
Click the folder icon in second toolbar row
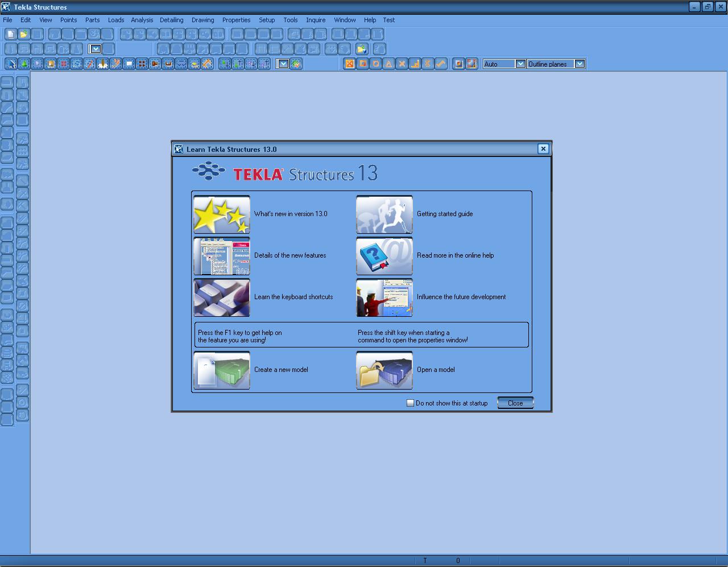click(x=362, y=49)
